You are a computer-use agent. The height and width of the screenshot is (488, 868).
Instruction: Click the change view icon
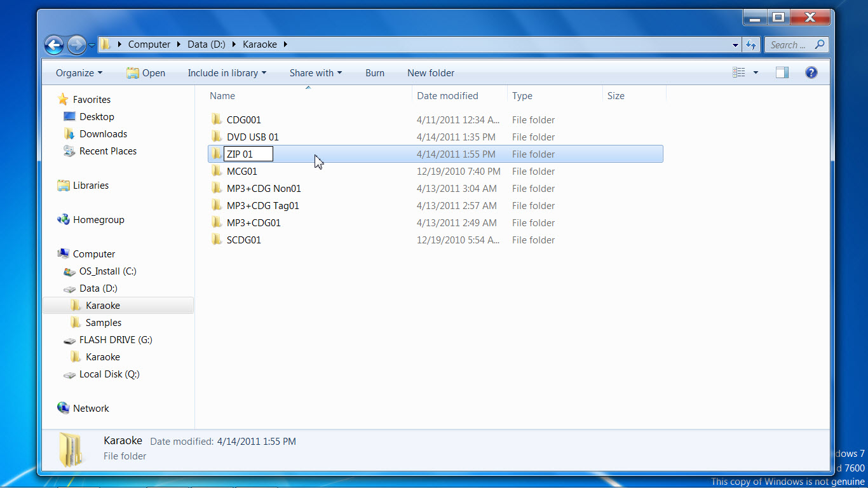(x=738, y=72)
